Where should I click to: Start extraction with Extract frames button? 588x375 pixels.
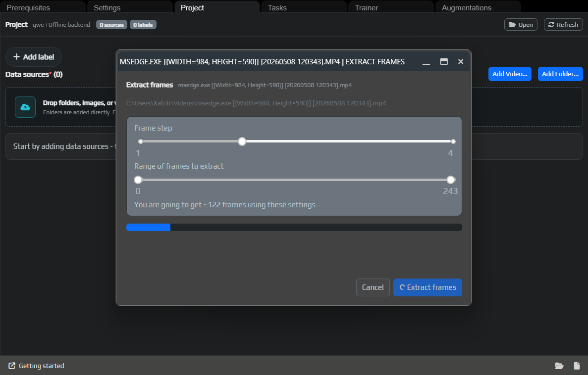[x=428, y=287]
